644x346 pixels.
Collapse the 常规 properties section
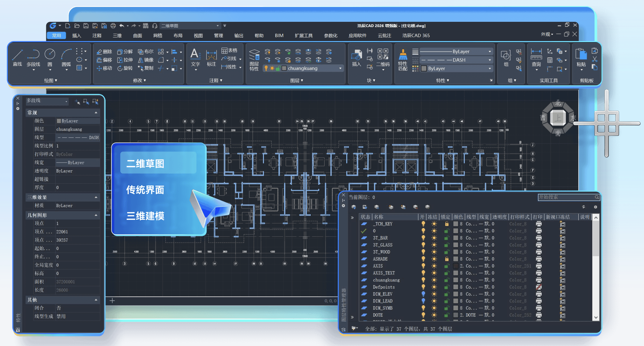[96, 113]
